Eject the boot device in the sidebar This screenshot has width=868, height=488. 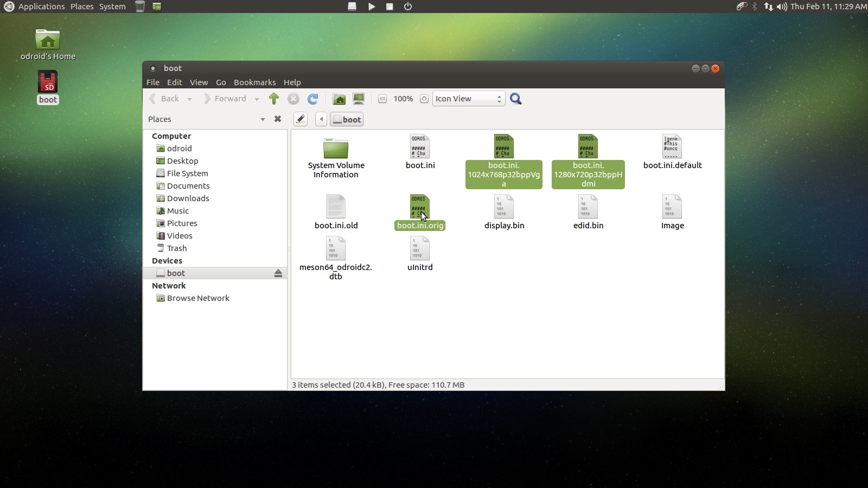[x=278, y=273]
